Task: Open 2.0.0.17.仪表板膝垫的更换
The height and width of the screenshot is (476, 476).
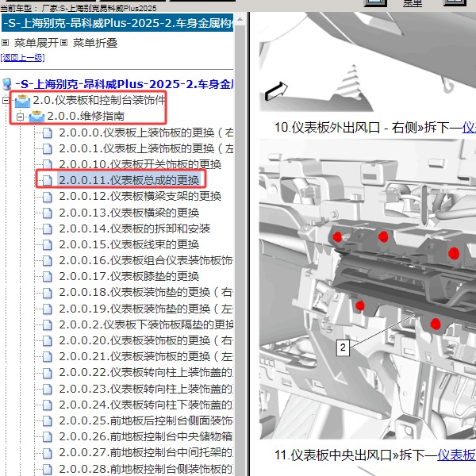Action: (x=129, y=276)
